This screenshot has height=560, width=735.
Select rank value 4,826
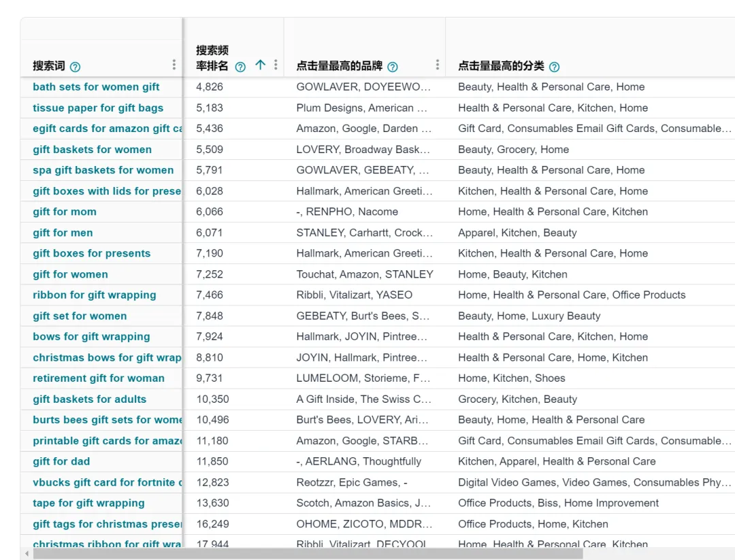point(210,86)
